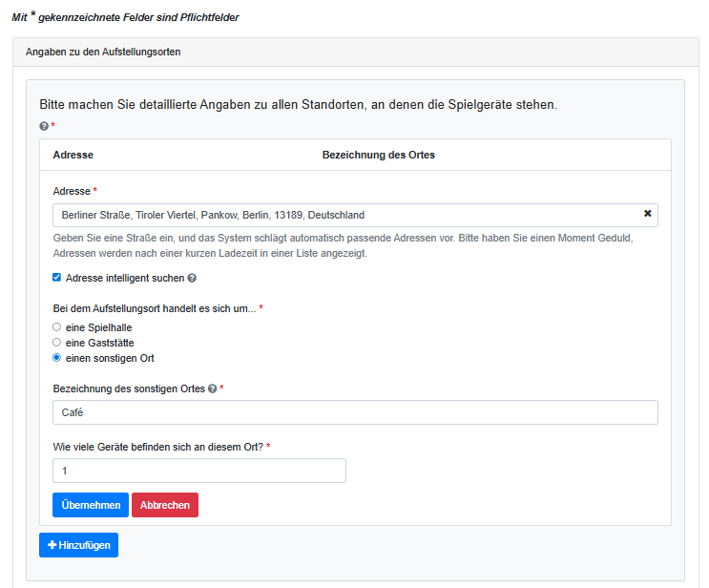Add a new location via 'Hinzufügen'
This screenshot has width=709, height=588.
pyautogui.click(x=78, y=545)
